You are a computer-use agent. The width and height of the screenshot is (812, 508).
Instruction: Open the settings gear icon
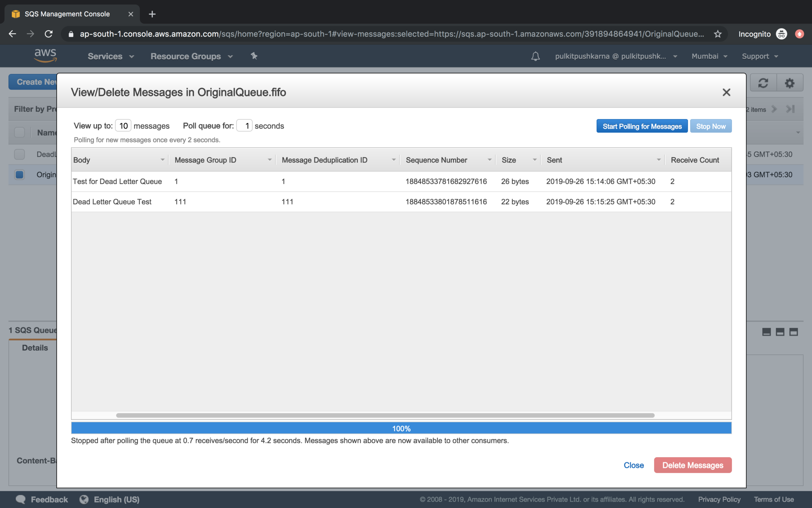click(789, 82)
